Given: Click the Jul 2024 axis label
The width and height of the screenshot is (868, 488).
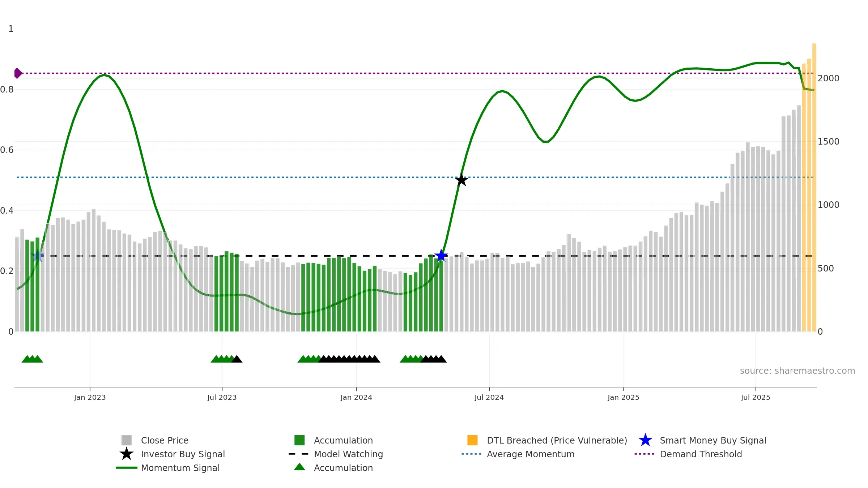Looking at the screenshot, I should (x=489, y=397).
